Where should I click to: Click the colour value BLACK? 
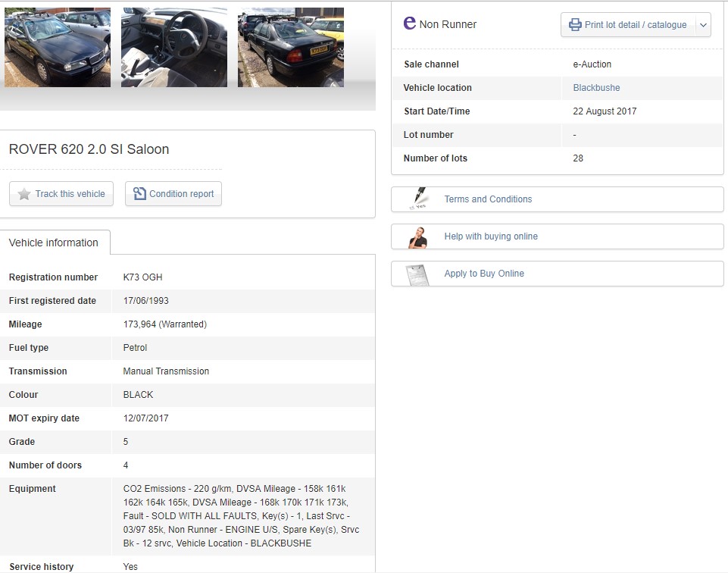click(138, 395)
